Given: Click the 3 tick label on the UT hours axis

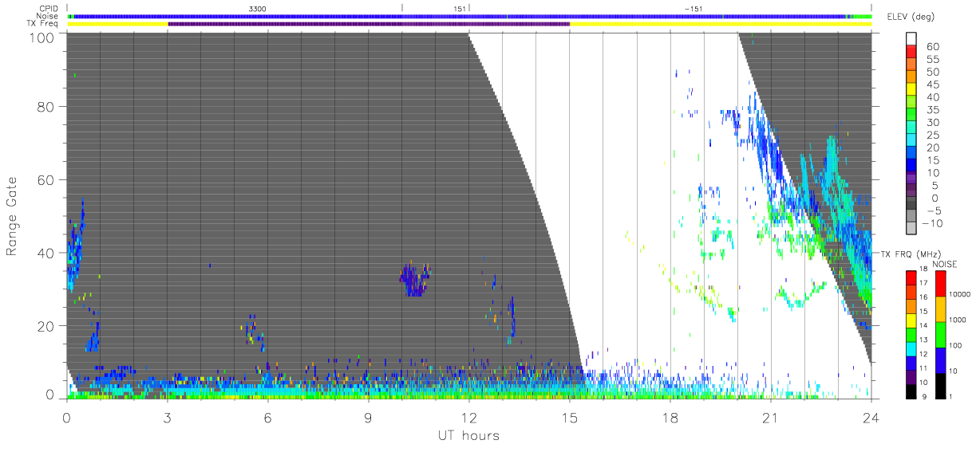Looking at the screenshot, I should 167,418.
